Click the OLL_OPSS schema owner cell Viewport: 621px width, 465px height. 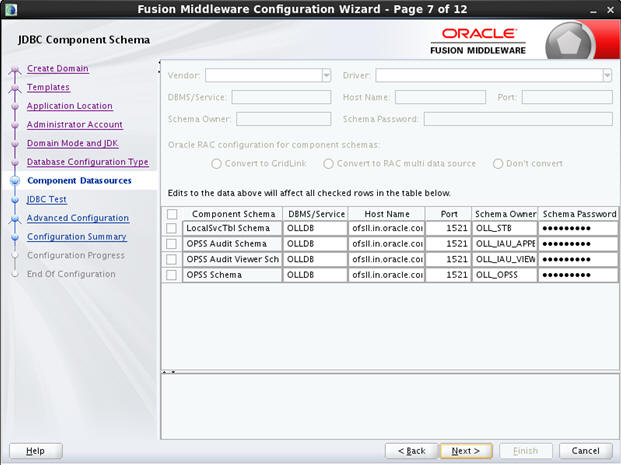pyautogui.click(x=505, y=275)
